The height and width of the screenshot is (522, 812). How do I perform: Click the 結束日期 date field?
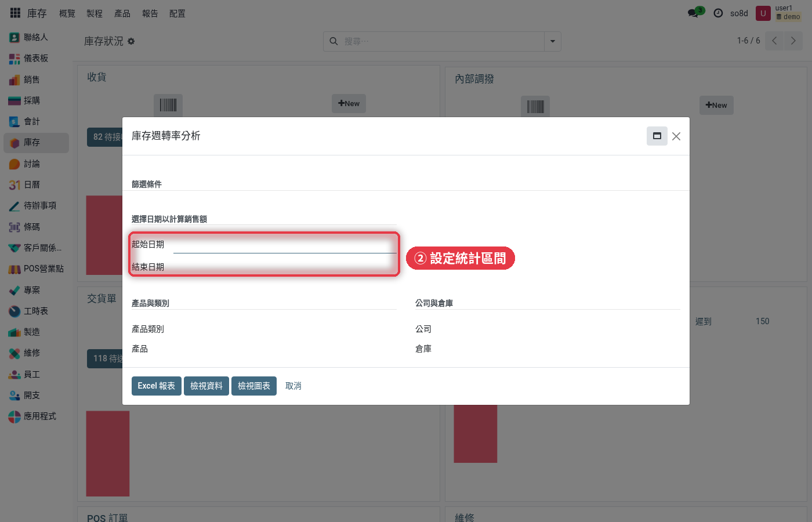point(285,267)
